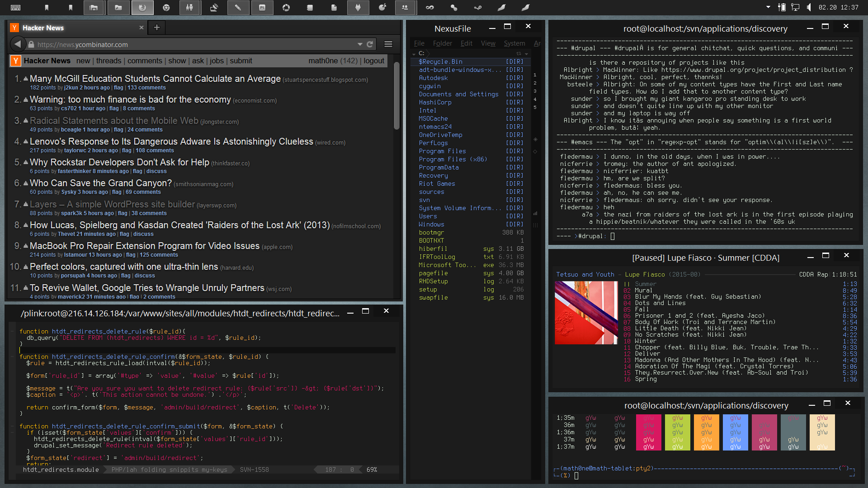Open the 133 comments link on first story

click(x=146, y=88)
